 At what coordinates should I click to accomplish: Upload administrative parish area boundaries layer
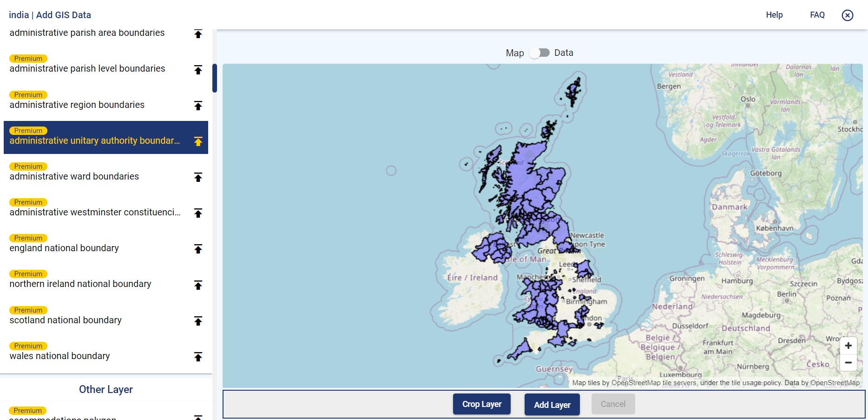coord(198,33)
